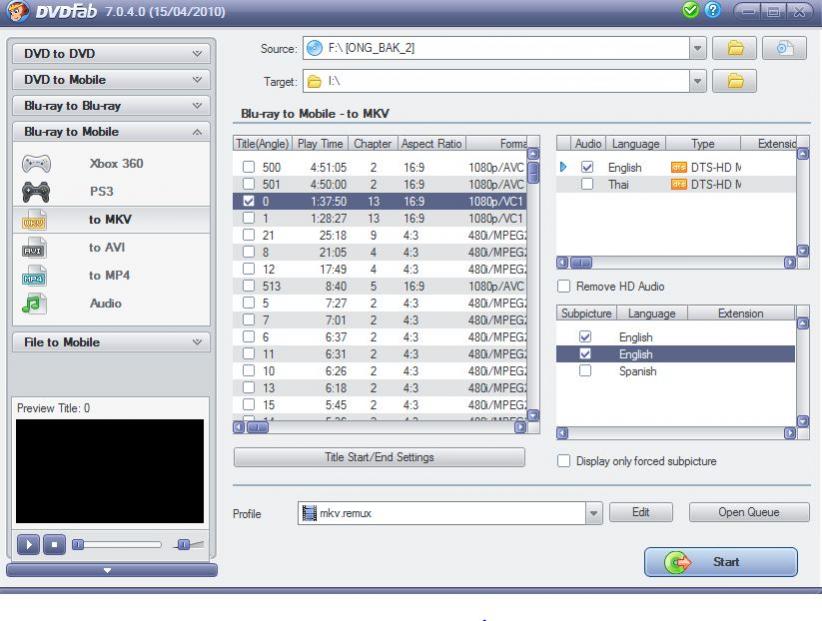Click the AVI file icon
Screen dimensions: 822x621
(34, 248)
